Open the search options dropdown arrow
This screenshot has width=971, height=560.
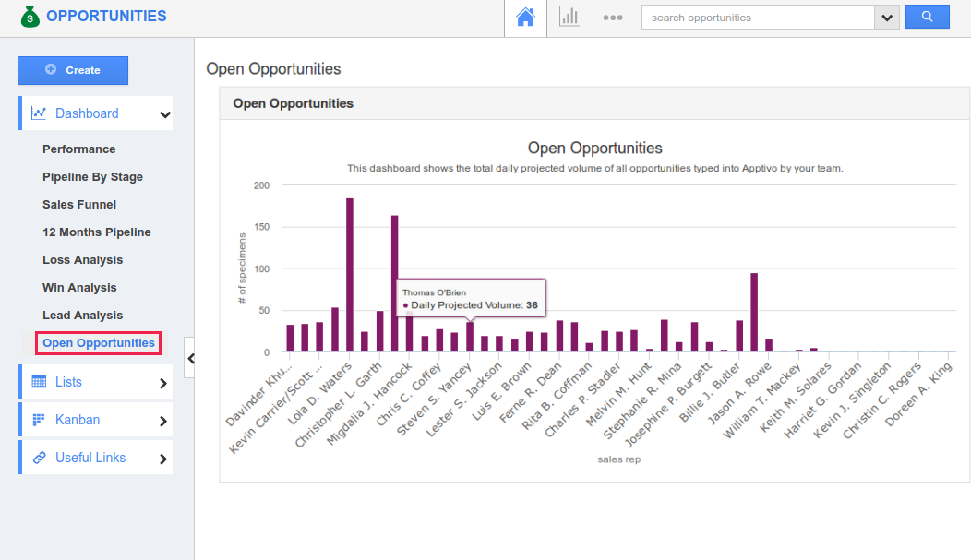click(x=887, y=18)
